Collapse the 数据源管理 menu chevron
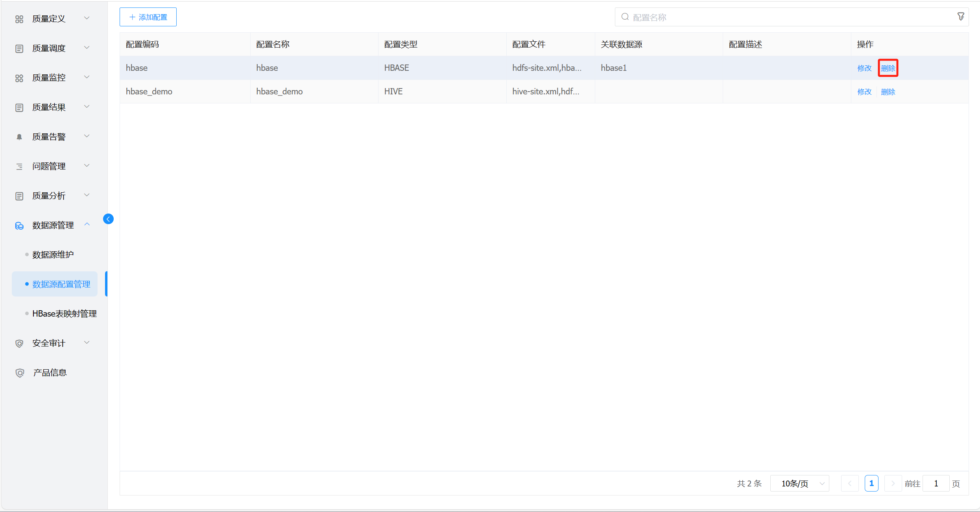Image resolution: width=980 pixels, height=512 pixels. (x=87, y=225)
